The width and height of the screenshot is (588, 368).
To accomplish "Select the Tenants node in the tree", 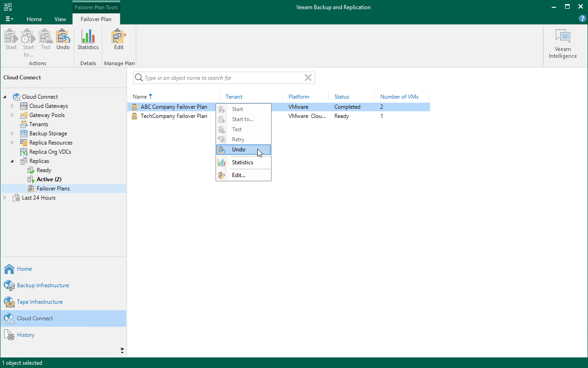I will 39,124.
